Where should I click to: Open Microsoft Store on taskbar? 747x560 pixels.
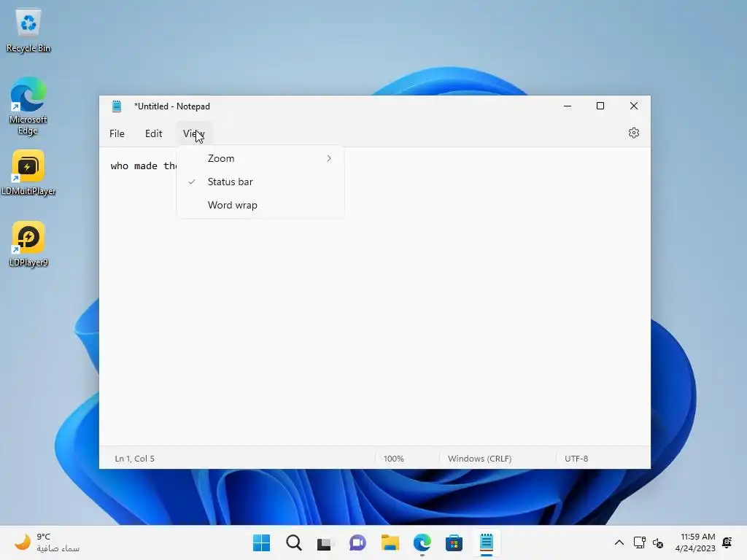point(454,542)
